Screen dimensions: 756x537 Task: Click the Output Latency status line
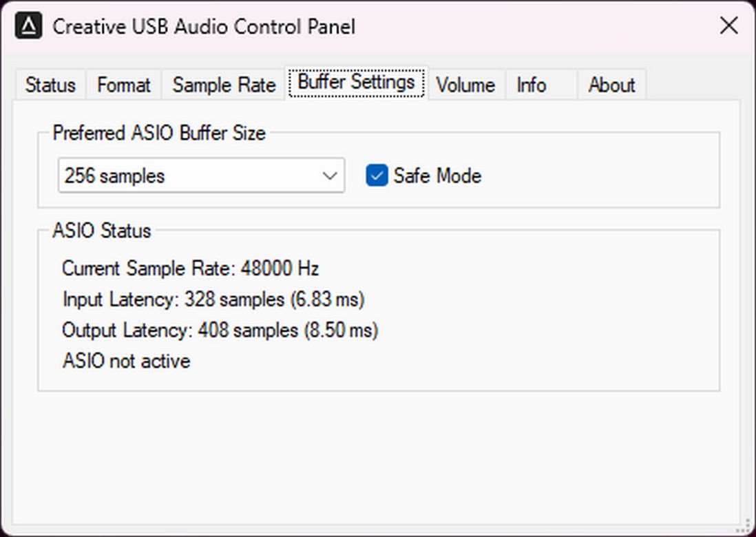(220, 330)
